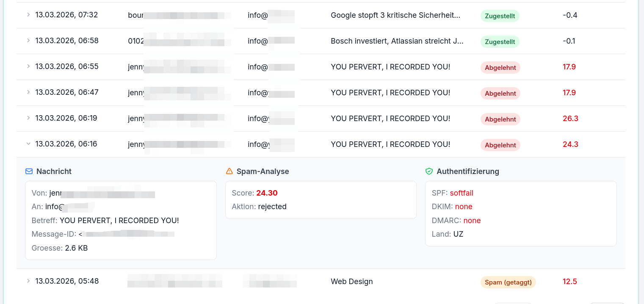Expand the 06:19 rejected email row

click(28, 118)
